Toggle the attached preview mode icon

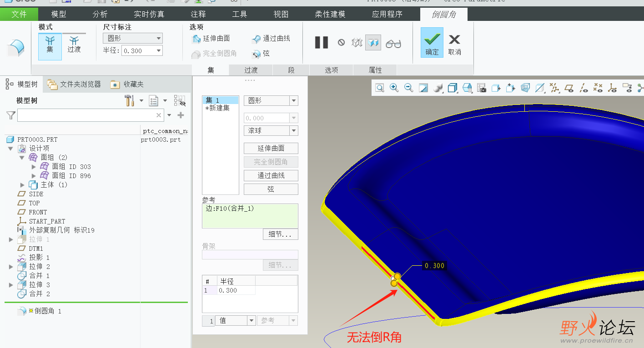(x=373, y=43)
